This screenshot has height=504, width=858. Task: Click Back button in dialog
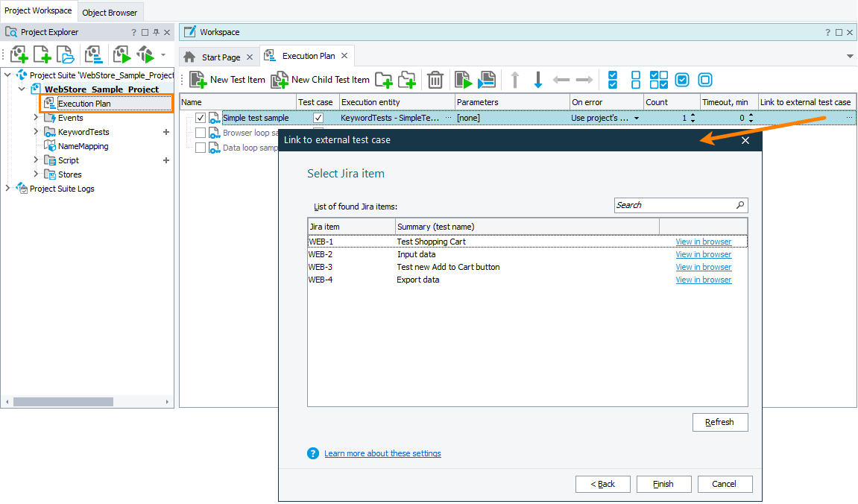(602, 484)
